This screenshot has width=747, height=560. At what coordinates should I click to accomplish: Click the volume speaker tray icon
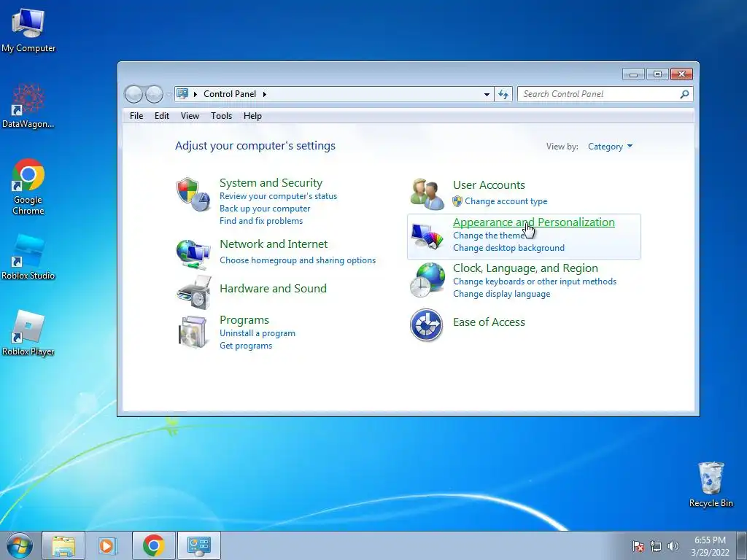pyautogui.click(x=673, y=546)
